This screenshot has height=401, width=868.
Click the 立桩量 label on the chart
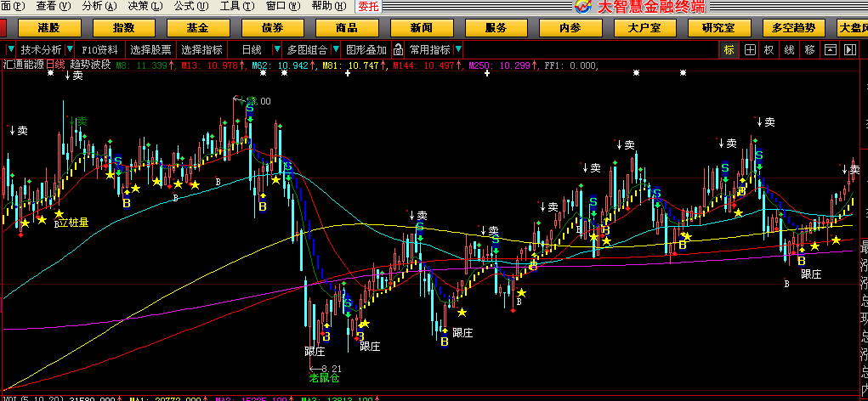74,223
